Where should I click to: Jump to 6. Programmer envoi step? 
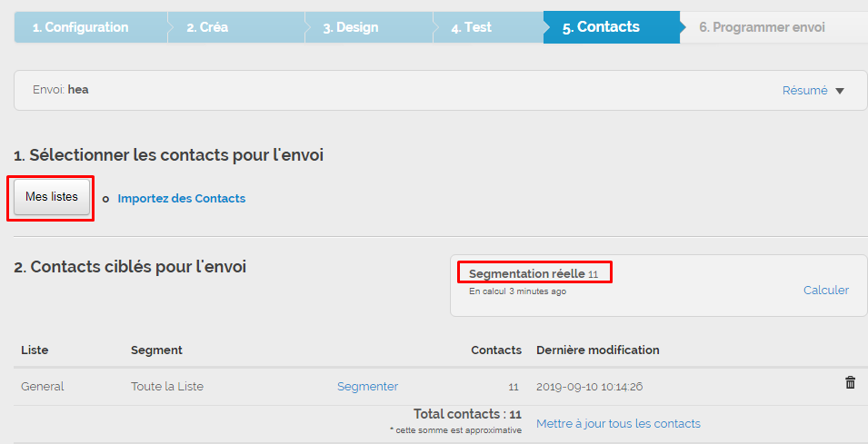click(762, 27)
